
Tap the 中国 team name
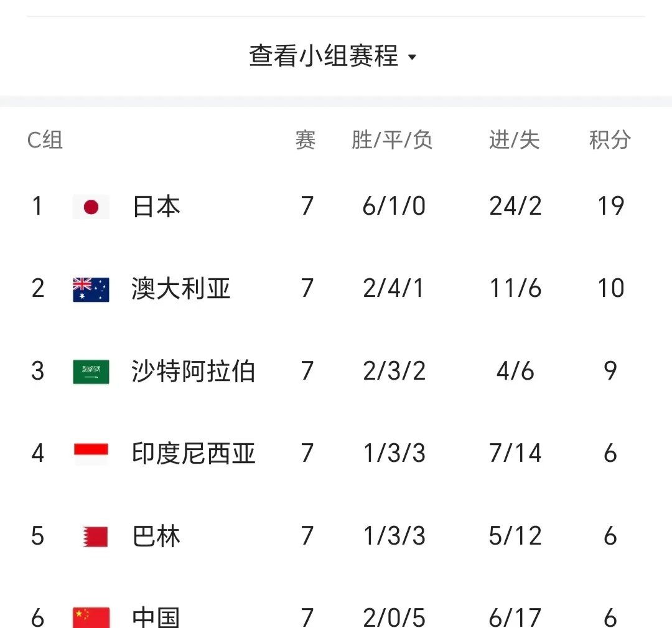click(156, 617)
